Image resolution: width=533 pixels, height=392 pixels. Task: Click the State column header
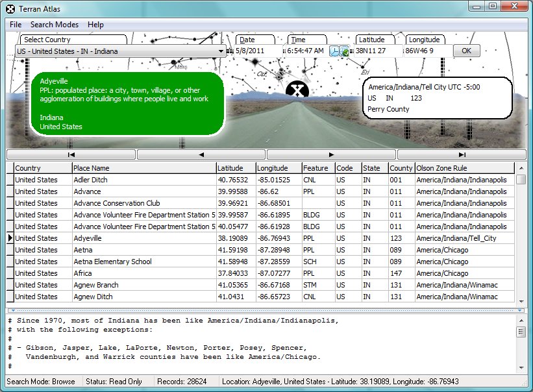tap(375, 168)
